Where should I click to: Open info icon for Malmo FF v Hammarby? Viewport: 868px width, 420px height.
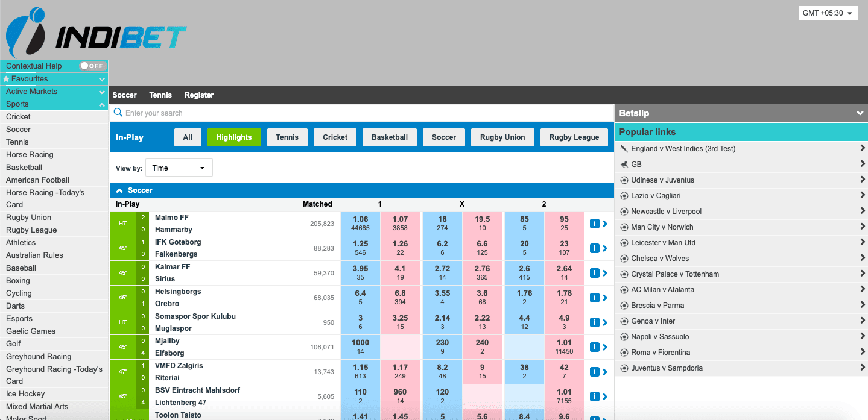595,224
